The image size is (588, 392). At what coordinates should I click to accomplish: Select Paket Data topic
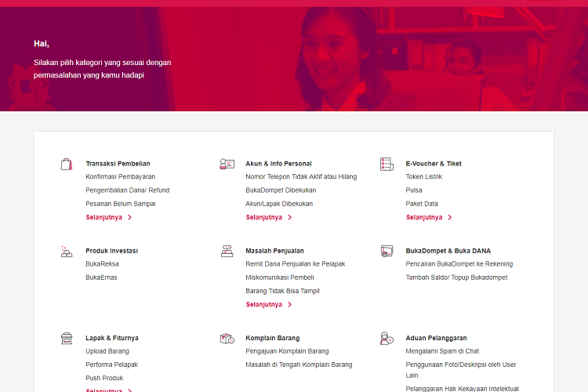coord(422,204)
